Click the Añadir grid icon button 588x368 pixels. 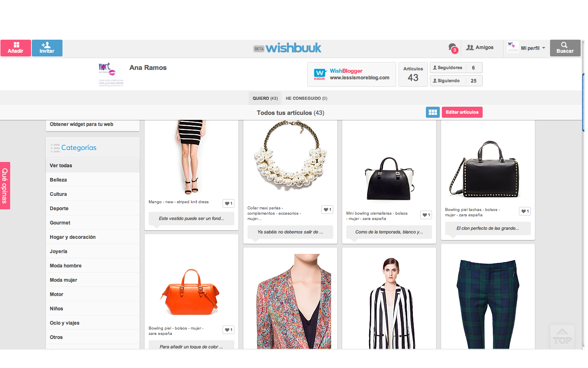pos(16,48)
